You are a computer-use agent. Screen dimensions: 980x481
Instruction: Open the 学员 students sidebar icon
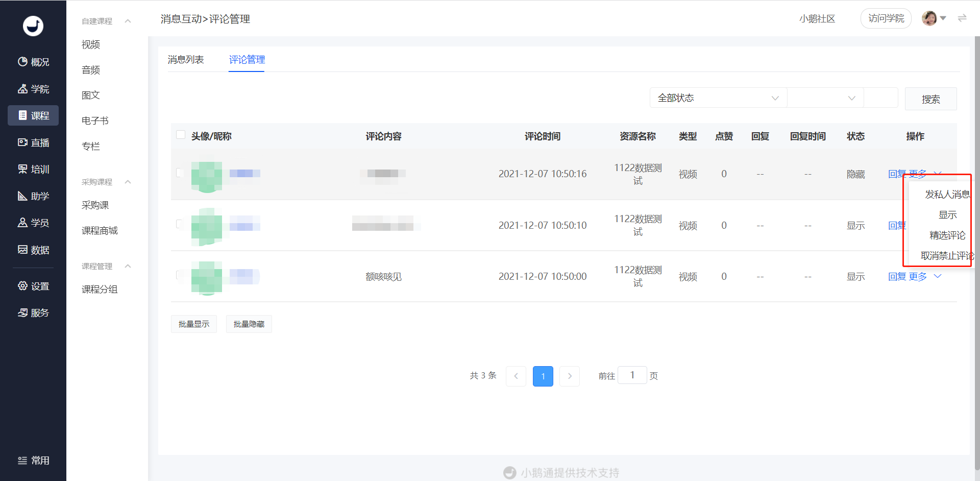pos(22,223)
